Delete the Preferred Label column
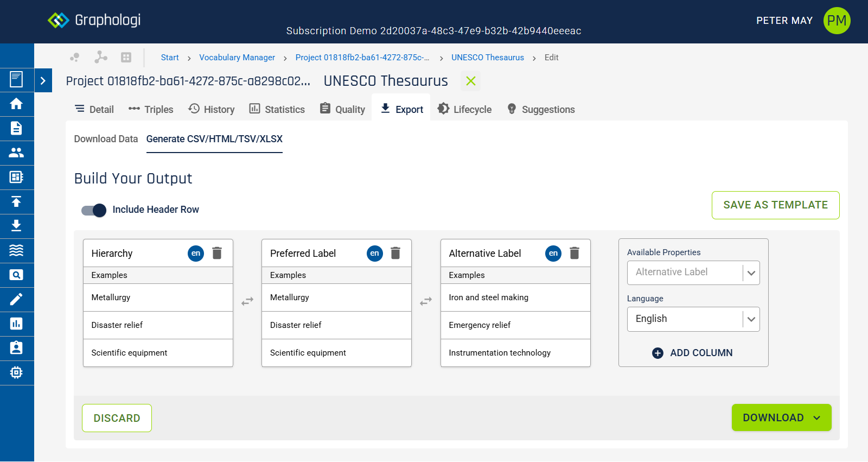The height and width of the screenshot is (462, 868). click(x=395, y=253)
